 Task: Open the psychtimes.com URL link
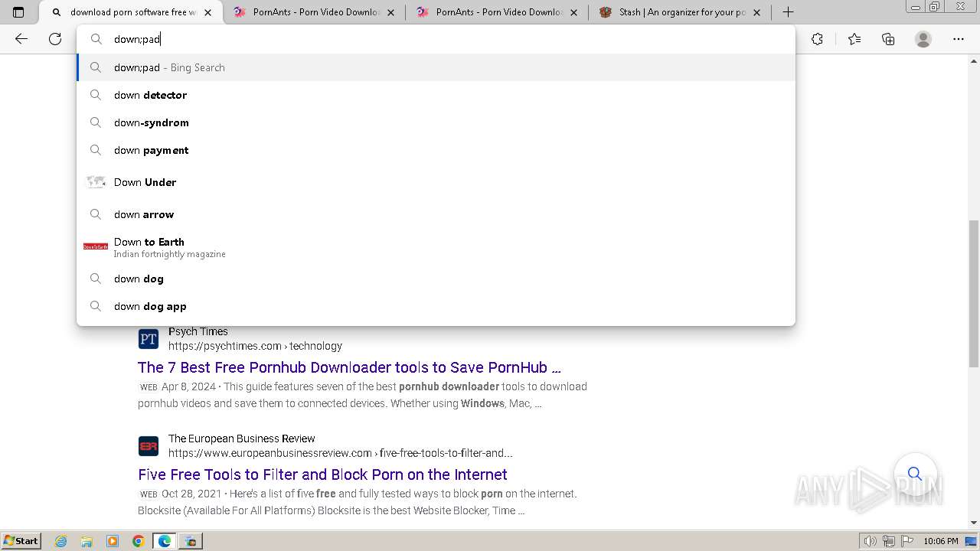point(255,346)
